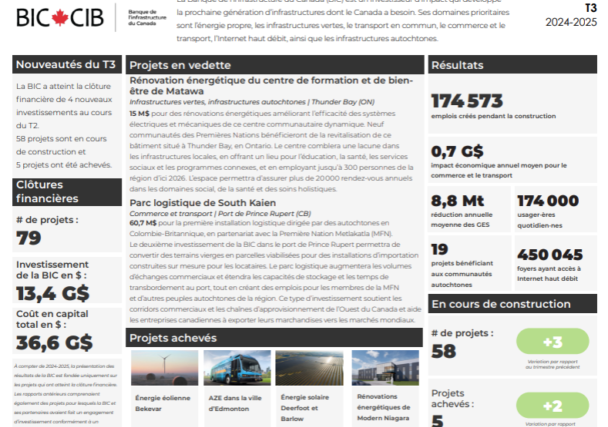Click 'Investissement de la BIC en $' label
This screenshot has width=608, height=427.
[52, 270]
